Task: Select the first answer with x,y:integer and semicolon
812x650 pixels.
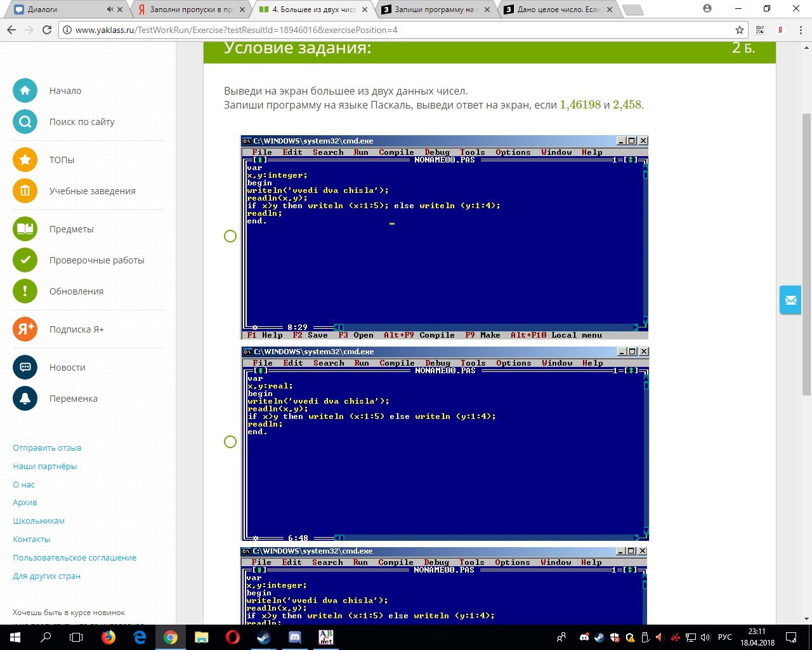Action: [x=230, y=236]
